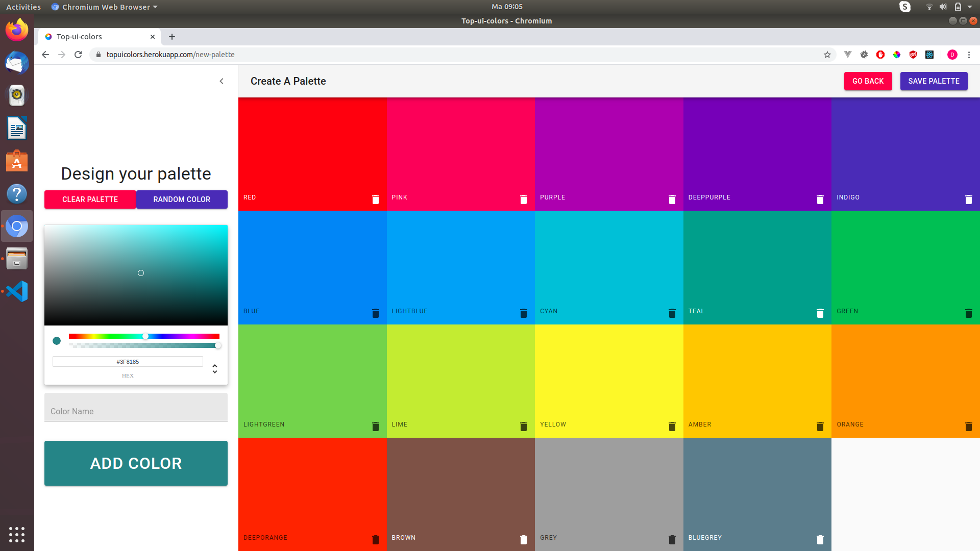Open the Activities overview
Image resolution: width=980 pixels, height=551 pixels.
click(x=23, y=7)
